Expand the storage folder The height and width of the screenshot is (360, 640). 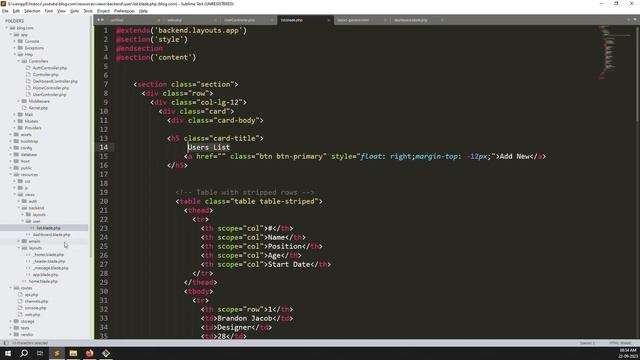click(x=11, y=321)
